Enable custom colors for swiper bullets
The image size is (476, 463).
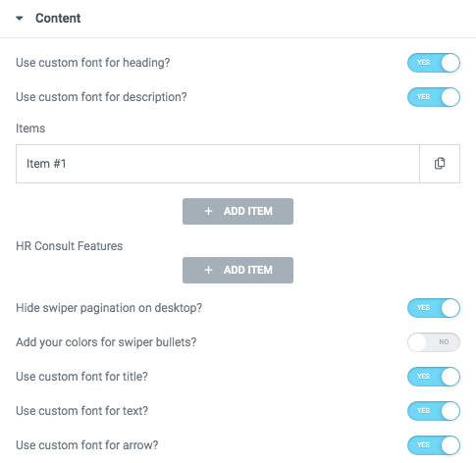(x=434, y=342)
